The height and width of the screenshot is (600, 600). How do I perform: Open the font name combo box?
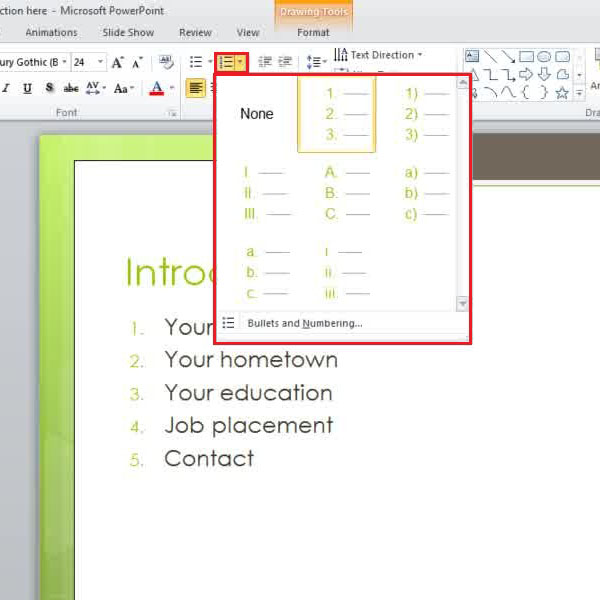click(34, 62)
